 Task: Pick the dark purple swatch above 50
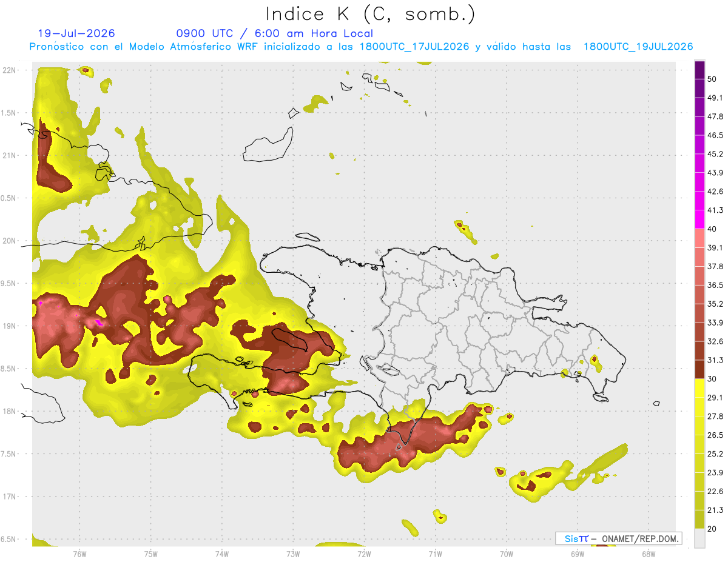[x=699, y=70]
